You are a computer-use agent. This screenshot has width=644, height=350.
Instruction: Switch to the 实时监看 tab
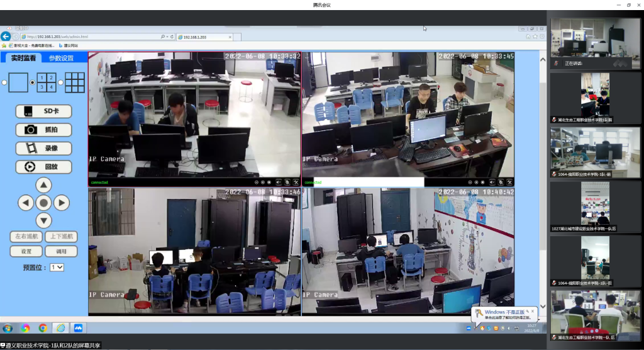tap(23, 58)
